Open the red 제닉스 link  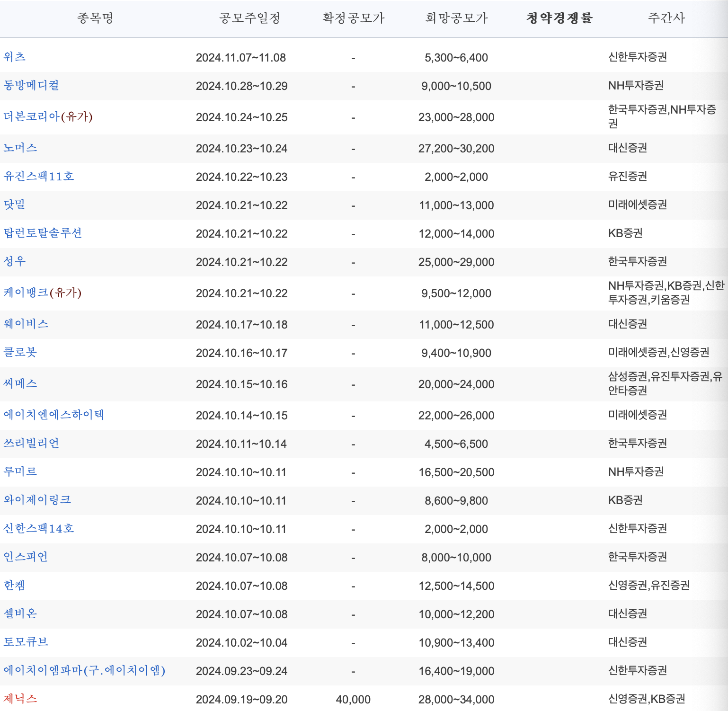coord(20,699)
